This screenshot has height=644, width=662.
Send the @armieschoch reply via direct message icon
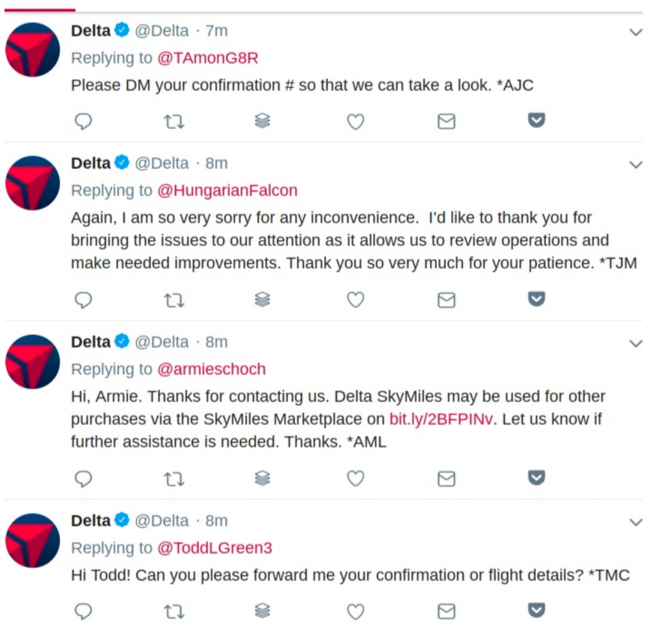(x=446, y=479)
